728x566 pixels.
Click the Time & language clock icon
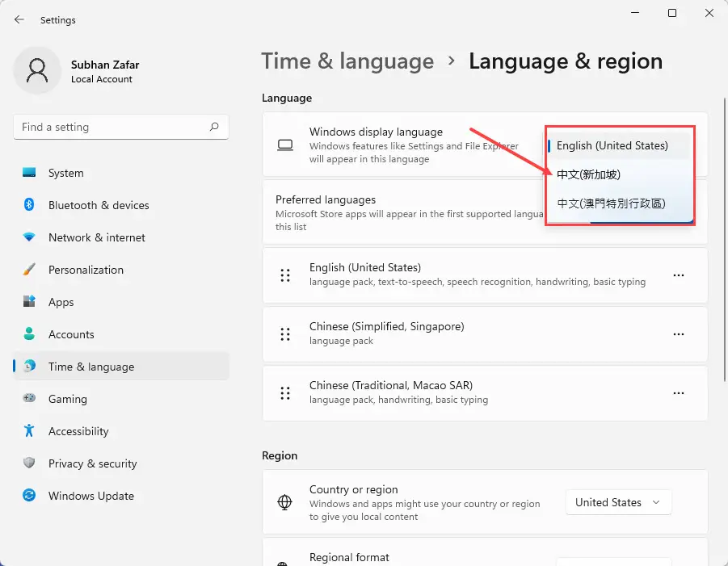[x=29, y=366]
